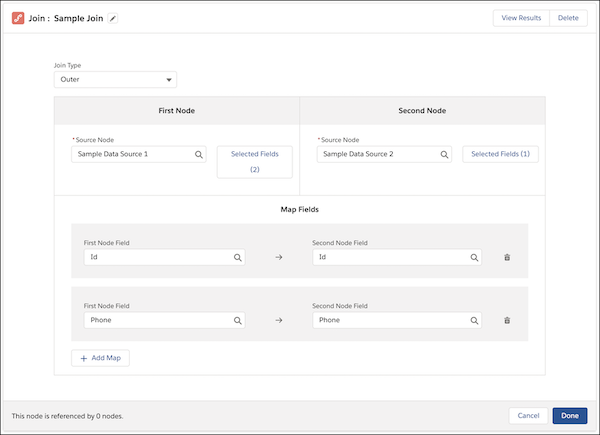Search icon in second Source Node field
This screenshot has width=600, height=435.
[444, 155]
